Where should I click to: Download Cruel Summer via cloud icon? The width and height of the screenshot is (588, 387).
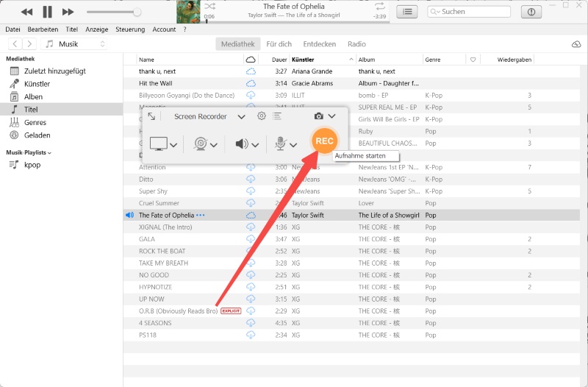251,203
